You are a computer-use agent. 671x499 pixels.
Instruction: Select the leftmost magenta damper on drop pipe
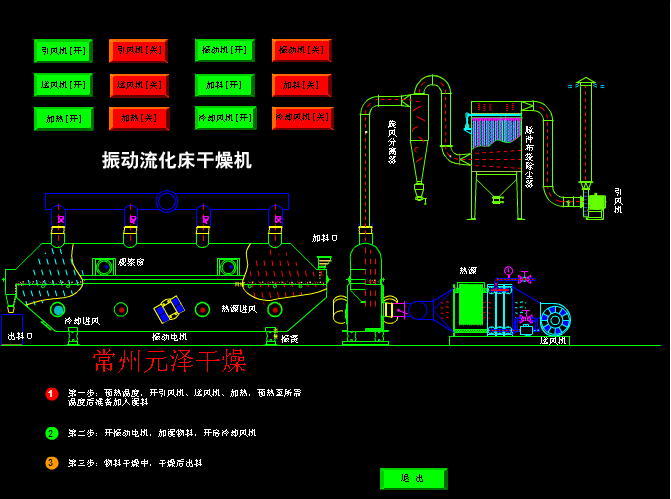[61, 220]
